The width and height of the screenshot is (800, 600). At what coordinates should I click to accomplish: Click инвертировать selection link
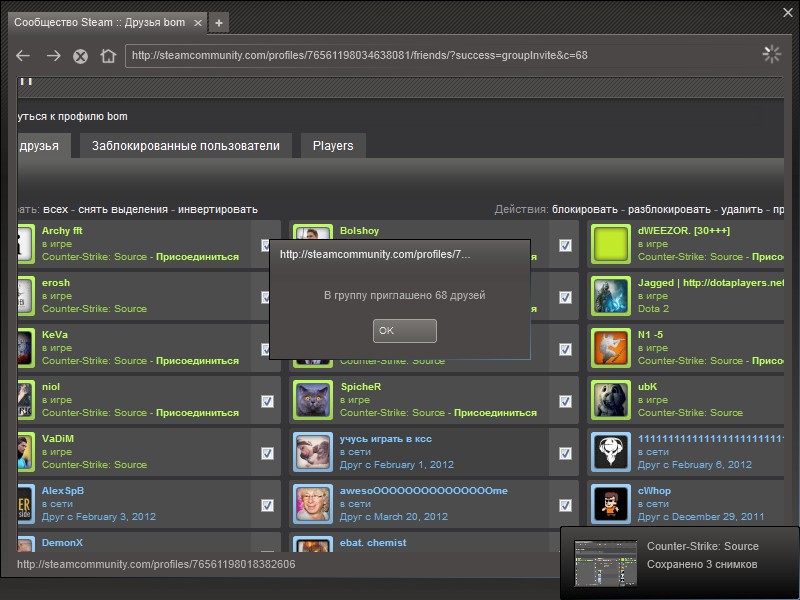pyautogui.click(x=218, y=209)
